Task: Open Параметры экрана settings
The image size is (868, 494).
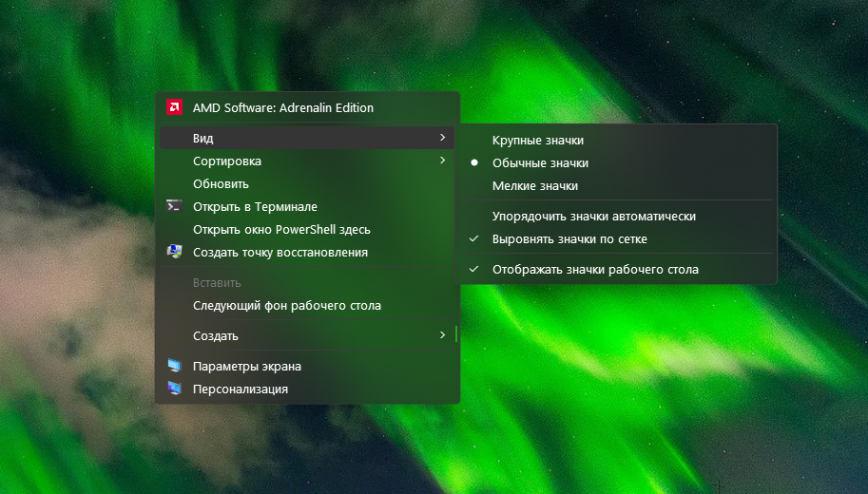Action: (x=307, y=366)
